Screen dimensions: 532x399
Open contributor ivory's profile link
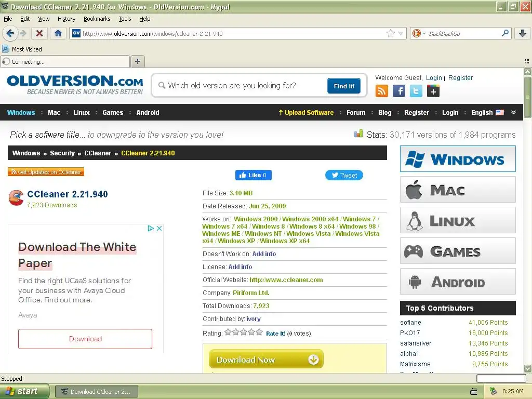pyautogui.click(x=254, y=318)
